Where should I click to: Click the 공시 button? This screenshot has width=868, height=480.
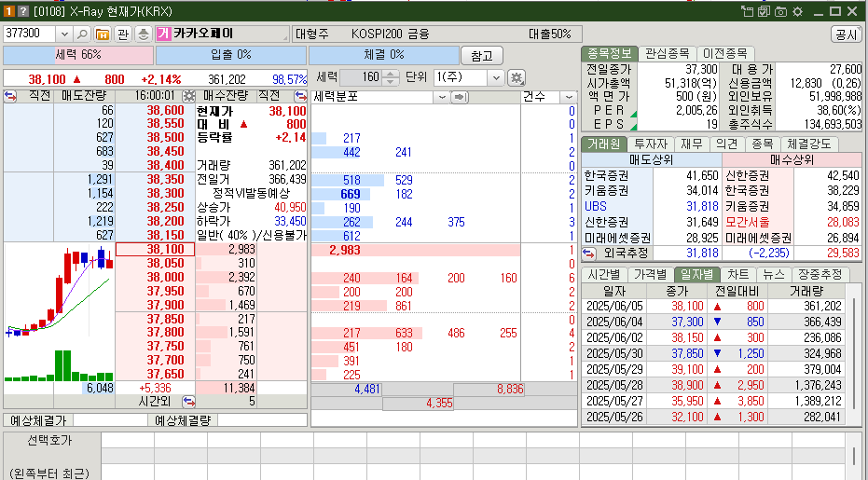pos(846,34)
